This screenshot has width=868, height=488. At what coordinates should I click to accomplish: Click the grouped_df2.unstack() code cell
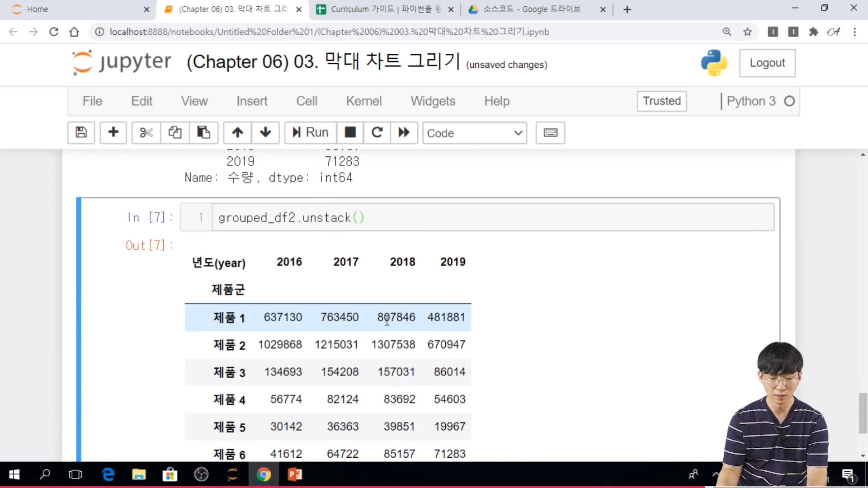(x=493, y=217)
